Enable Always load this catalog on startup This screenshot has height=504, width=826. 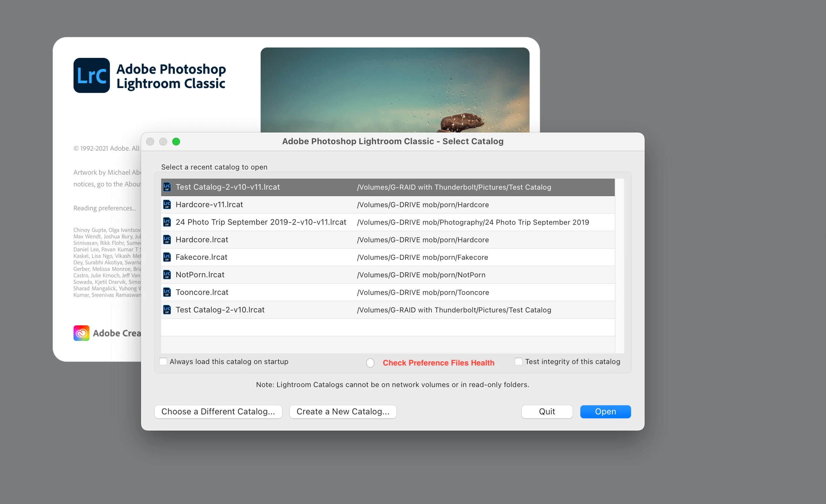(163, 361)
